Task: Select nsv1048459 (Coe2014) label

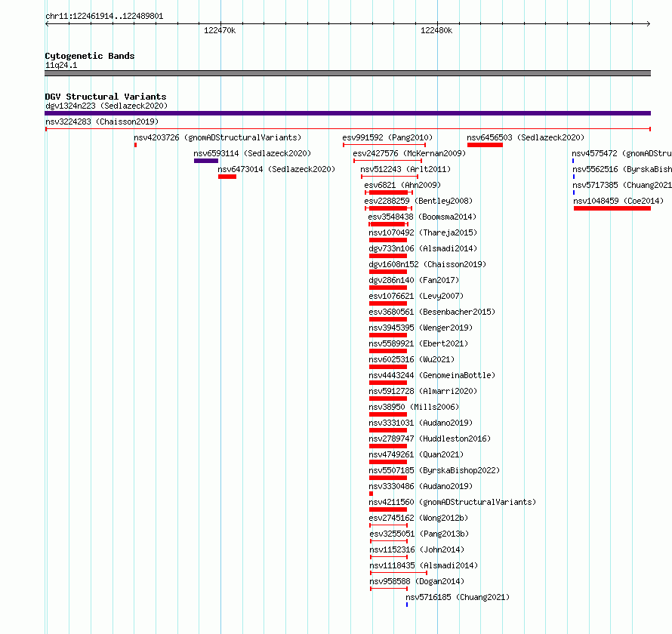Action: coord(618,201)
